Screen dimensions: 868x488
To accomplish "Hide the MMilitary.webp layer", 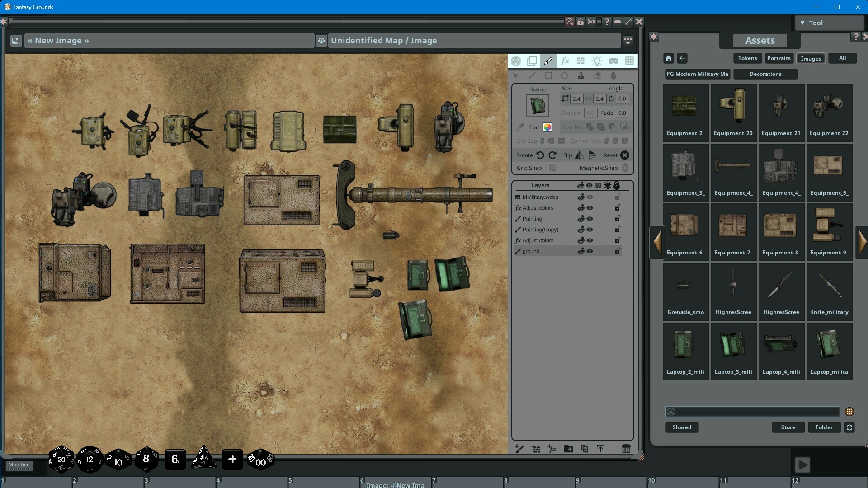I will (x=590, y=197).
